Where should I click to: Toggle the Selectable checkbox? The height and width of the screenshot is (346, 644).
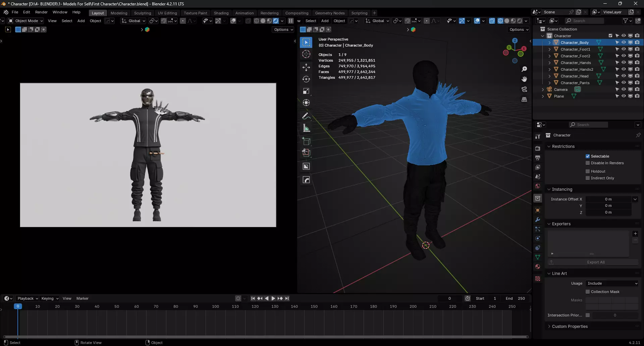coord(588,156)
